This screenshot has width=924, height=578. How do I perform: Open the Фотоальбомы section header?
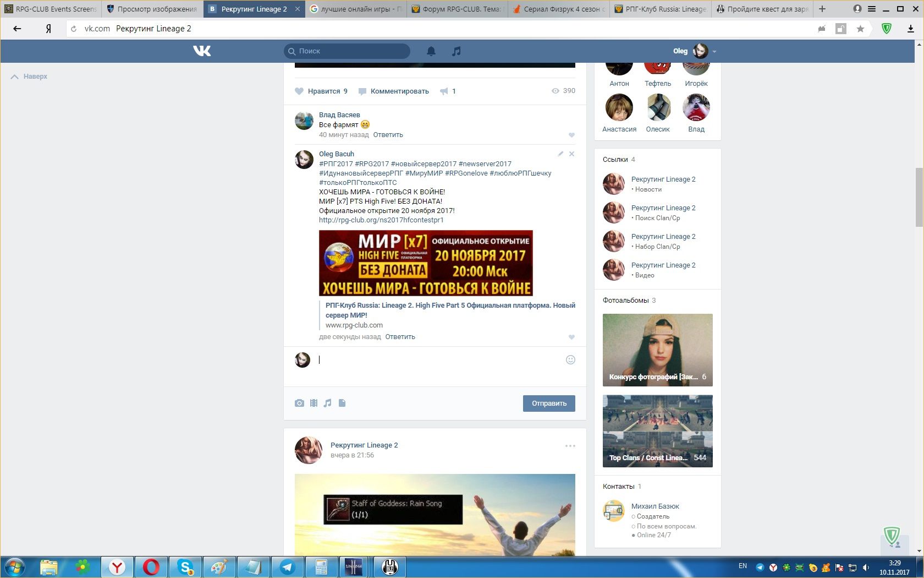pos(629,301)
